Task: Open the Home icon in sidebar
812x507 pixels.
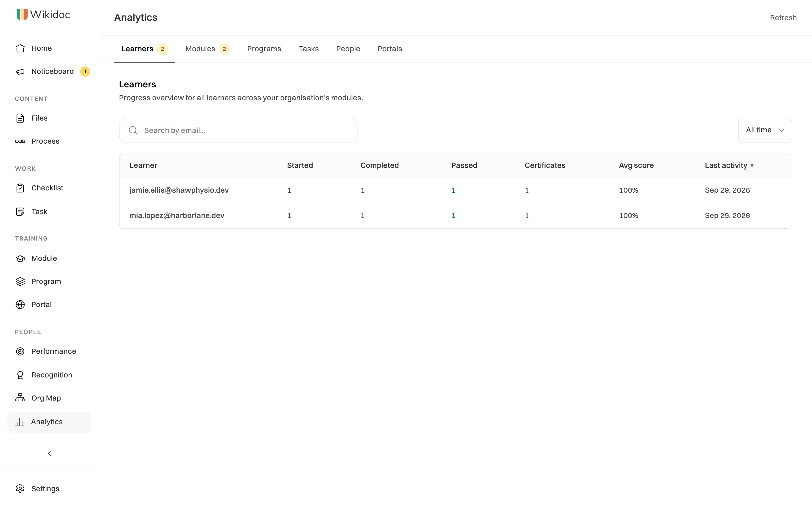Action: click(x=20, y=48)
